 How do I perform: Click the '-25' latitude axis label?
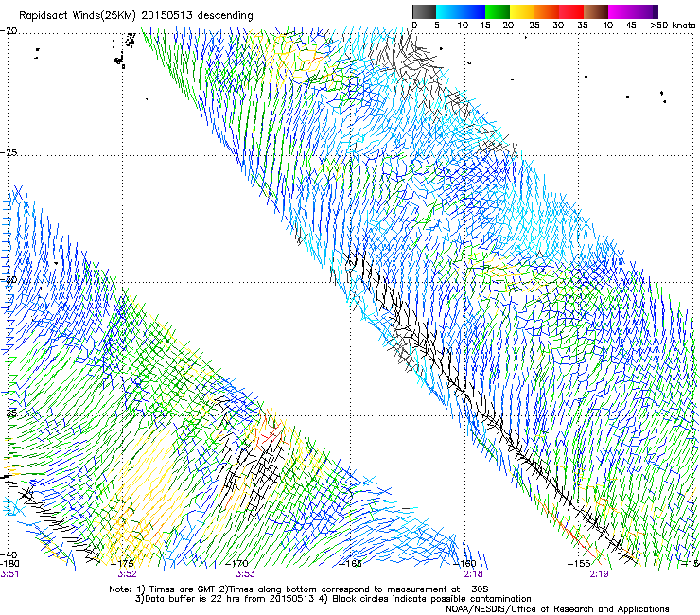[9, 152]
